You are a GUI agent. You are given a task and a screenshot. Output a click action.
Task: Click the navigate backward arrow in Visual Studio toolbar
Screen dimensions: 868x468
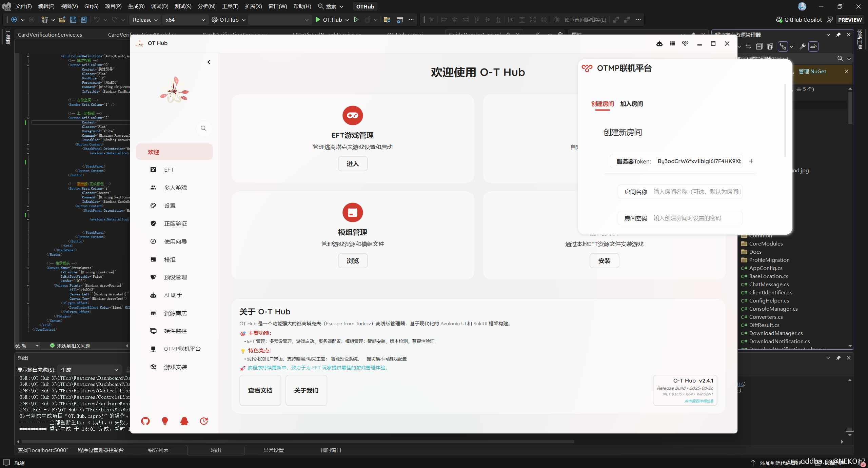point(14,20)
